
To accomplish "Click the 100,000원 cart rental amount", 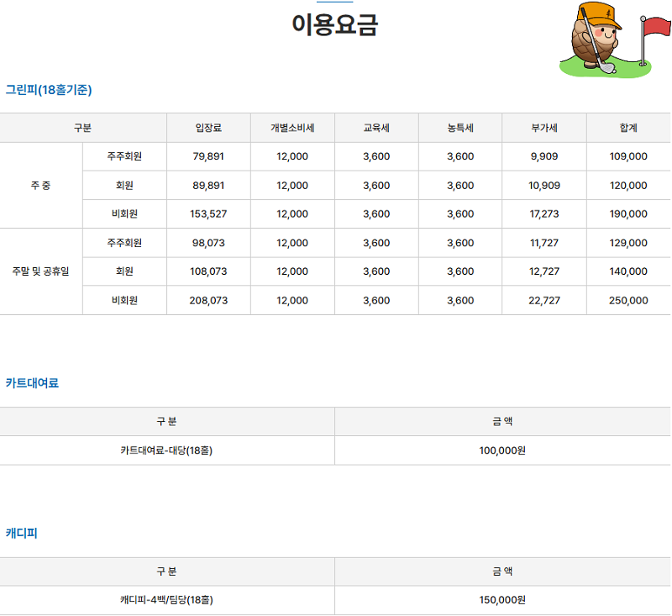I will pos(502,450).
